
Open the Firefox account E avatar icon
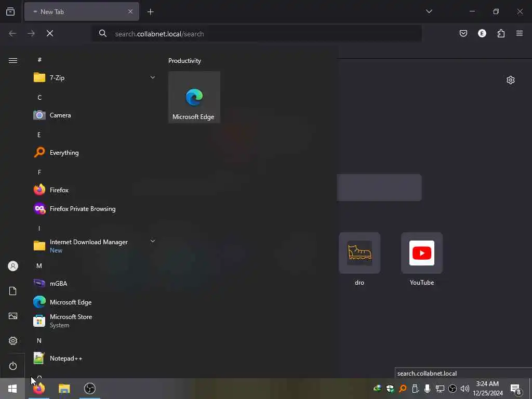point(482,33)
